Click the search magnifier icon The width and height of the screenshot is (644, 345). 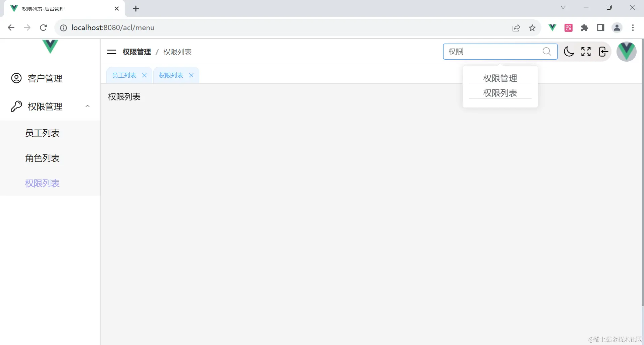click(547, 52)
